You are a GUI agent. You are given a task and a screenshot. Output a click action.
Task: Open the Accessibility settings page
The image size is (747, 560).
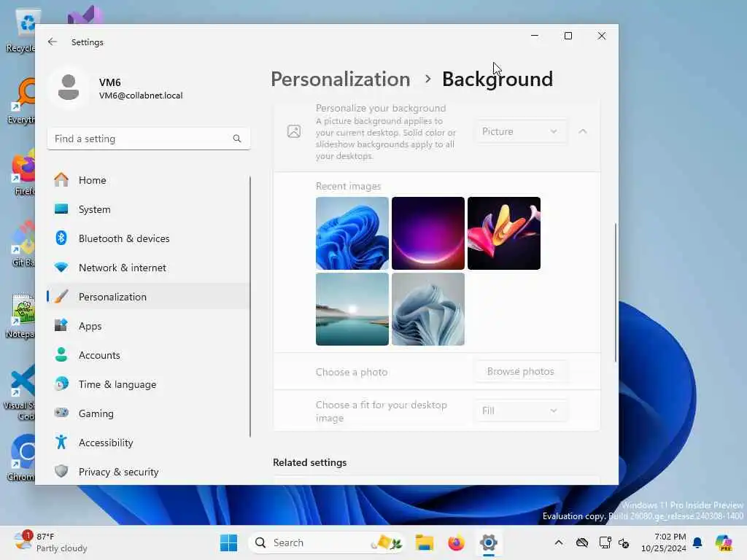pyautogui.click(x=148, y=443)
